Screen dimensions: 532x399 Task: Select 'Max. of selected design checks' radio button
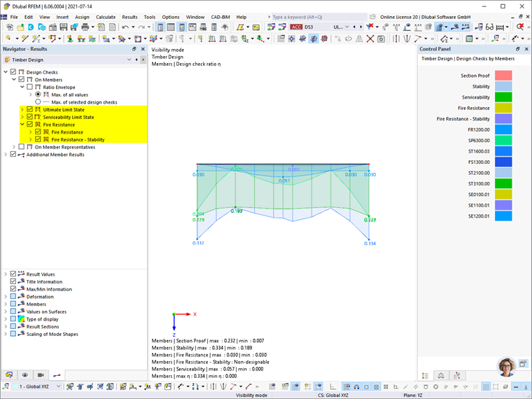(x=38, y=101)
